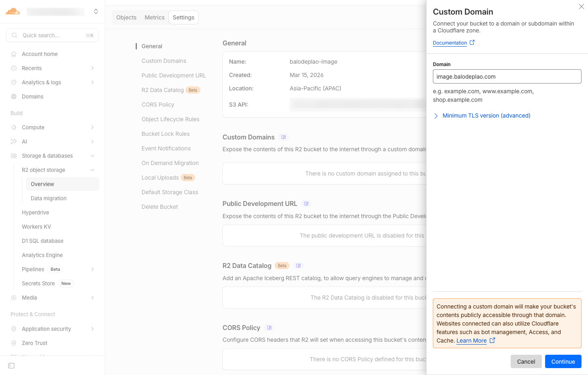The image size is (588, 375).
Task: Click the Cloudflare logo icon
Action: tap(13, 11)
